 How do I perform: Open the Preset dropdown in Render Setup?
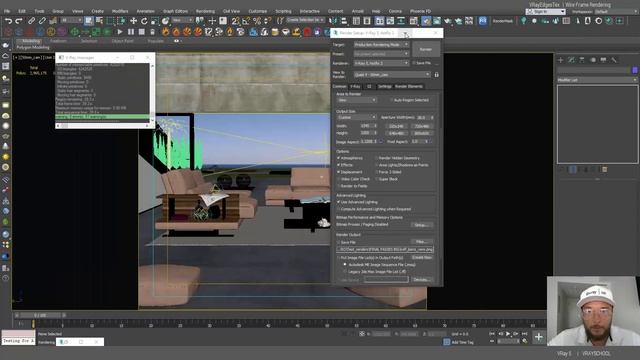tap(381, 54)
